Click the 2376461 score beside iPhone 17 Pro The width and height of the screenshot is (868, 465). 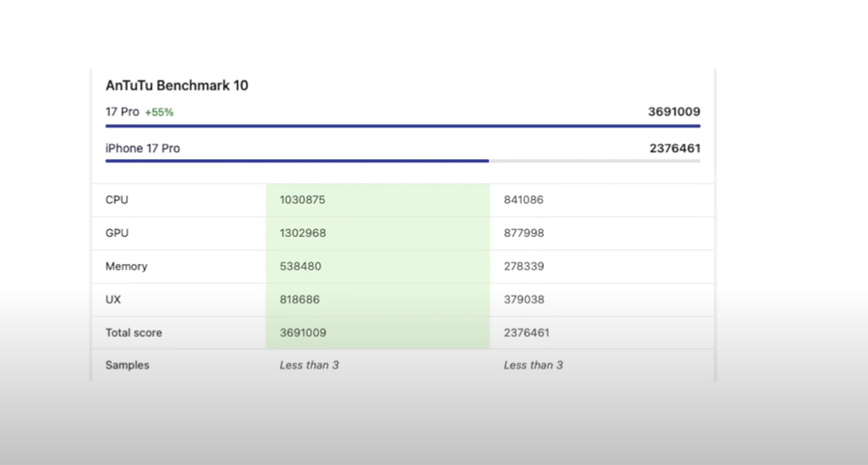pyautogui.click(x=674, y=148)
